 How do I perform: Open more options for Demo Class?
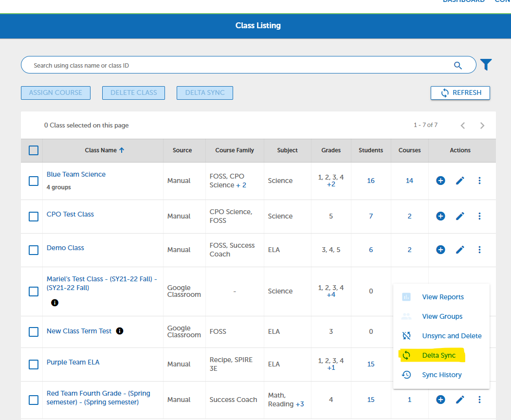479,250
